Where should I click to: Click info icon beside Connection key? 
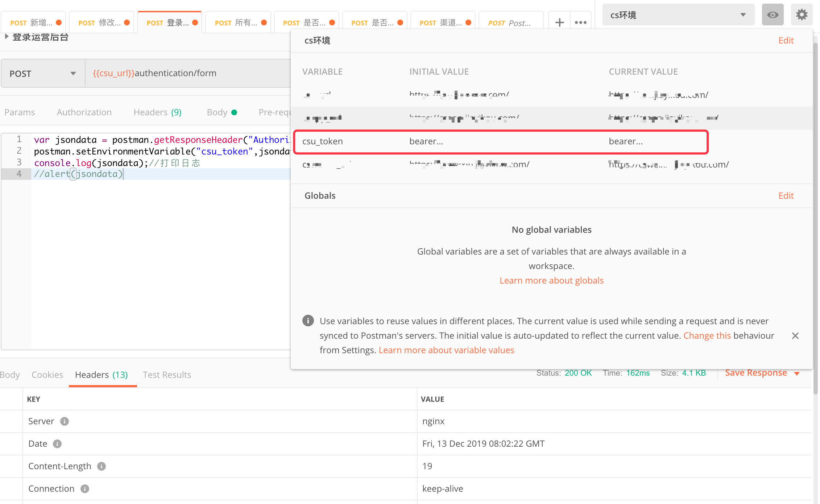click(85, 488)
